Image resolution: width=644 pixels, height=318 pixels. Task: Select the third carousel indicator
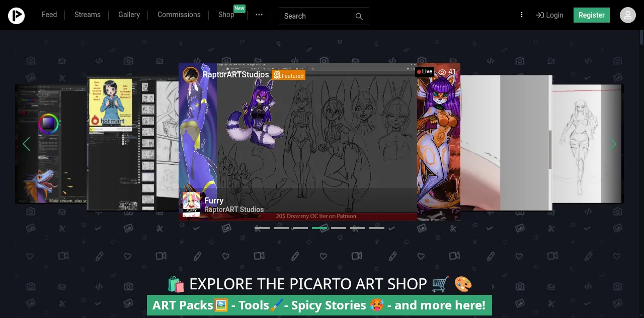(300, 228)
